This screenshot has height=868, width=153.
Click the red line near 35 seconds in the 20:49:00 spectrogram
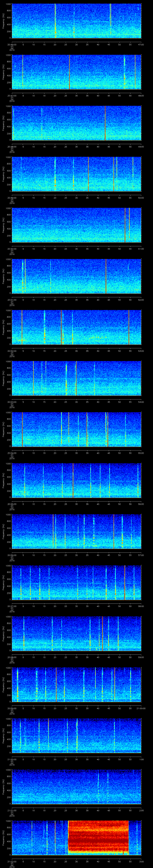tap(88, 174)
